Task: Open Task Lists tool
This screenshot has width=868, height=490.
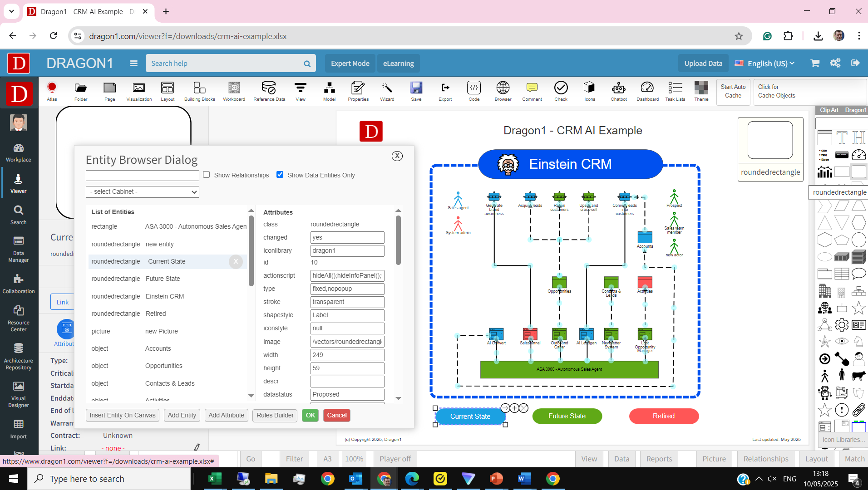Action: point(675,91)
